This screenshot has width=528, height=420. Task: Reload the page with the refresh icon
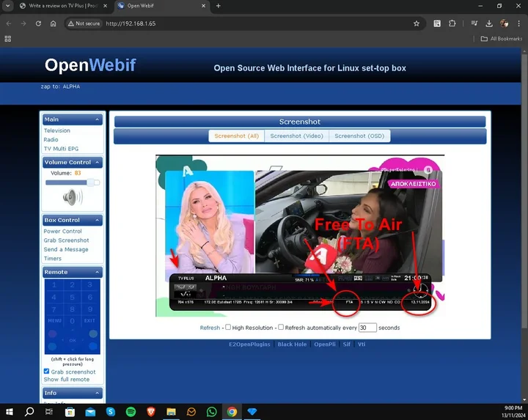38,23
